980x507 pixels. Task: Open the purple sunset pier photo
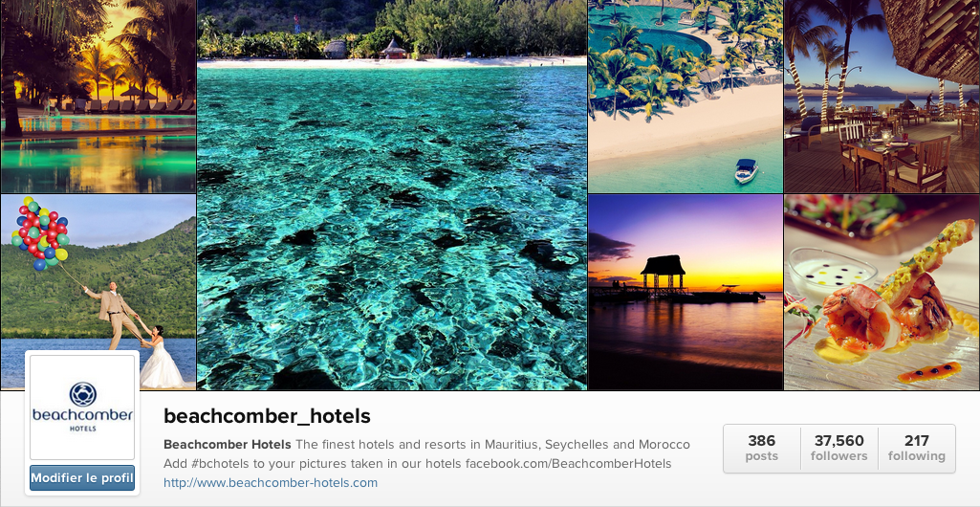pyautogui.click(x=686, y=292)
